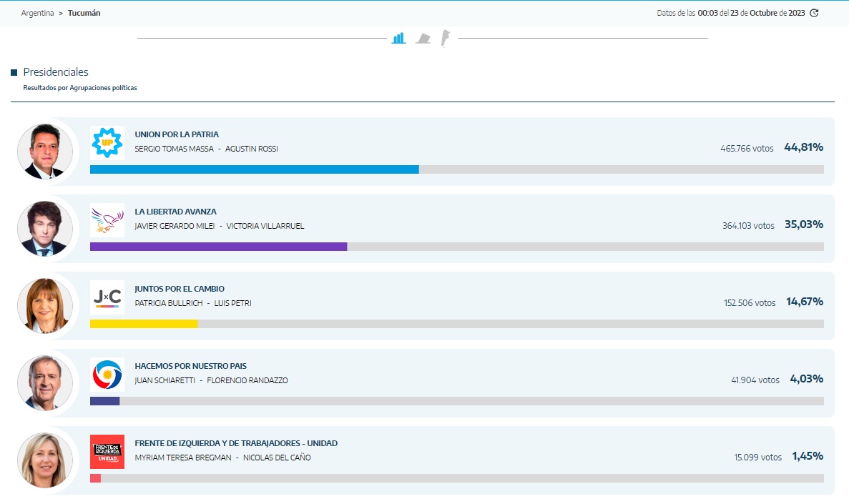Image resolution: width=849 pixels, height=504 pixels.
Task: Click Javier Milei's portrait photo
Action: click(x=45, y=228)
